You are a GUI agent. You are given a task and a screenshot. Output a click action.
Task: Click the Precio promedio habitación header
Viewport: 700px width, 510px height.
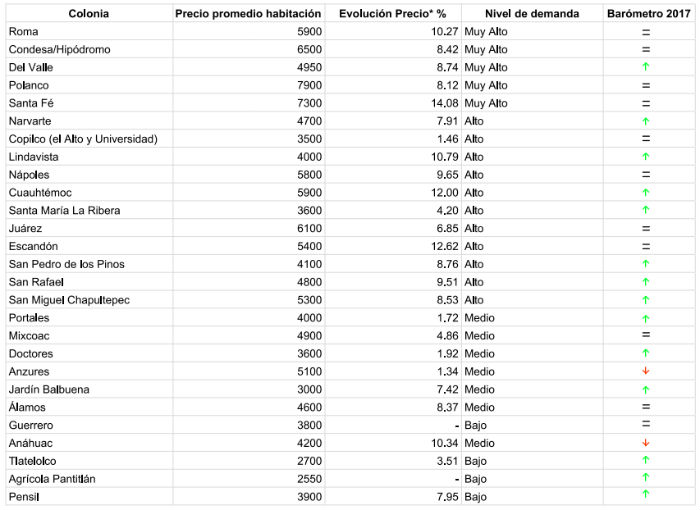[x=248, y=13]
